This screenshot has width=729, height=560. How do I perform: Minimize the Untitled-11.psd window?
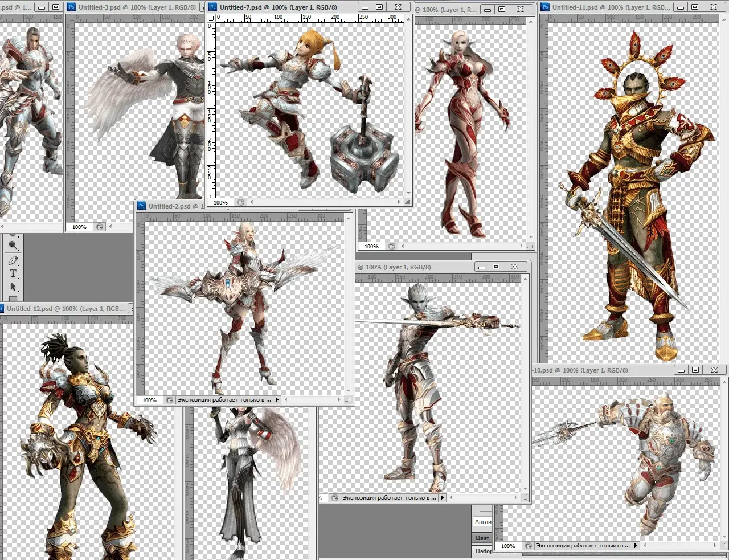coord(681,7)
